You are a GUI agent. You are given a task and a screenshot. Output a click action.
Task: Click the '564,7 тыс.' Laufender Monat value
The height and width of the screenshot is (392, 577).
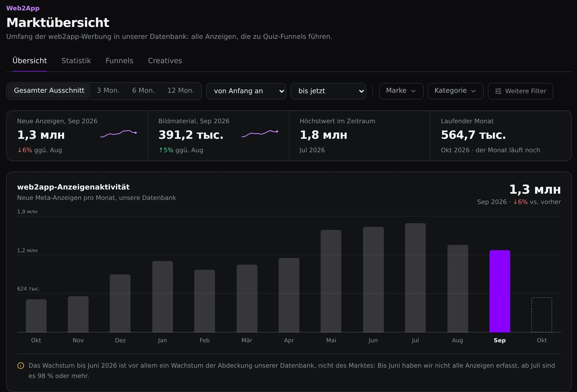click(x=473, y=135)
